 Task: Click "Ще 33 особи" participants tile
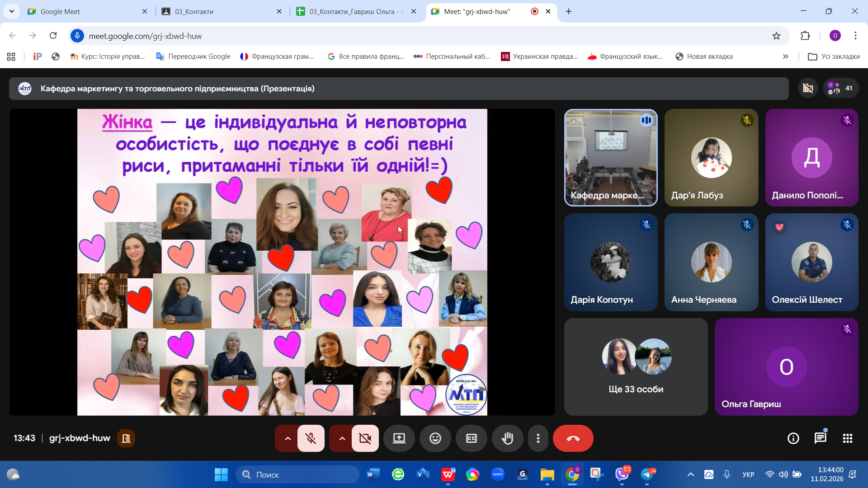coord(636,366)
